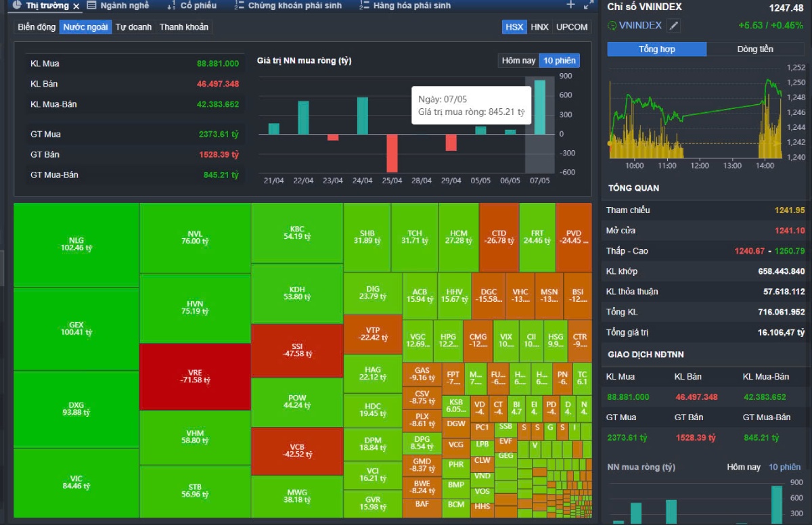Close the Thị trường tab
The image size is (812, 525).
click(76, 6)
